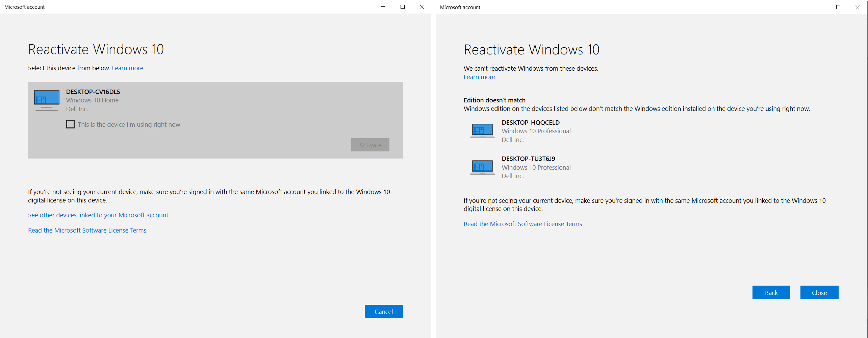Screen dimensions: 868x338
Task: Close the right window using title bar X
Action: tap(858, 7)
